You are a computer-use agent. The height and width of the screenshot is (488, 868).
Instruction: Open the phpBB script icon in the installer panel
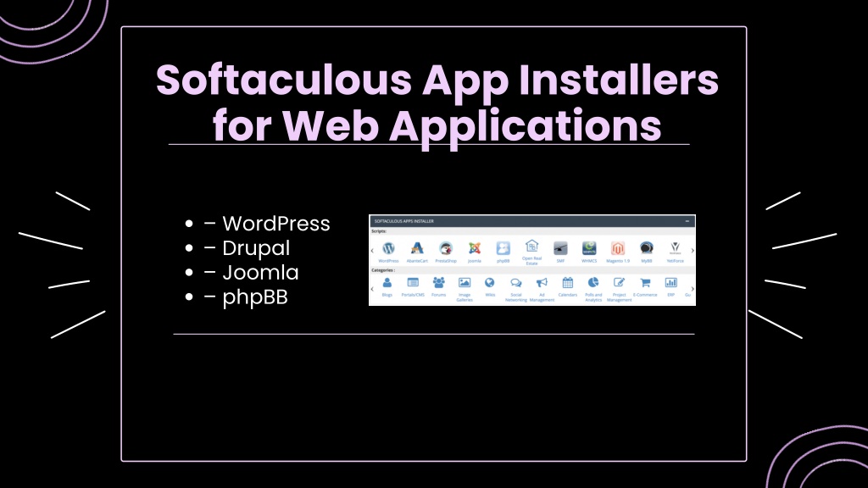click(x=504, y=248)
